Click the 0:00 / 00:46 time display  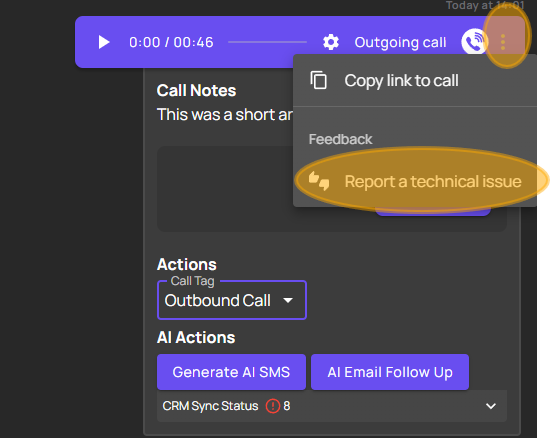[171, 43]
